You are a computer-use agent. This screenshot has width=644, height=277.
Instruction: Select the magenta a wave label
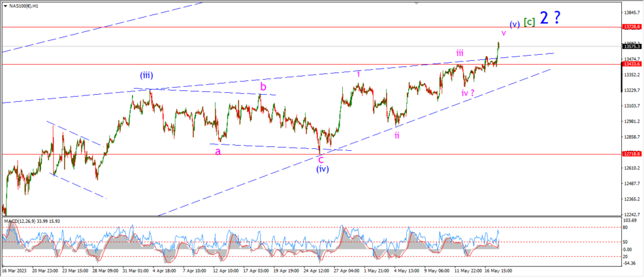(218, 151)
